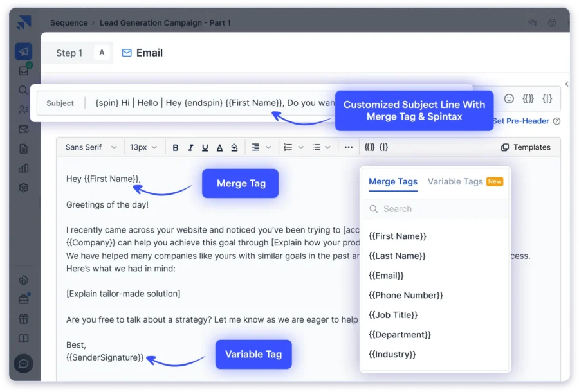The image size is (579, 392).
Task: Select the {{Phone Number}} merge tag
Action: click(405, 296)
